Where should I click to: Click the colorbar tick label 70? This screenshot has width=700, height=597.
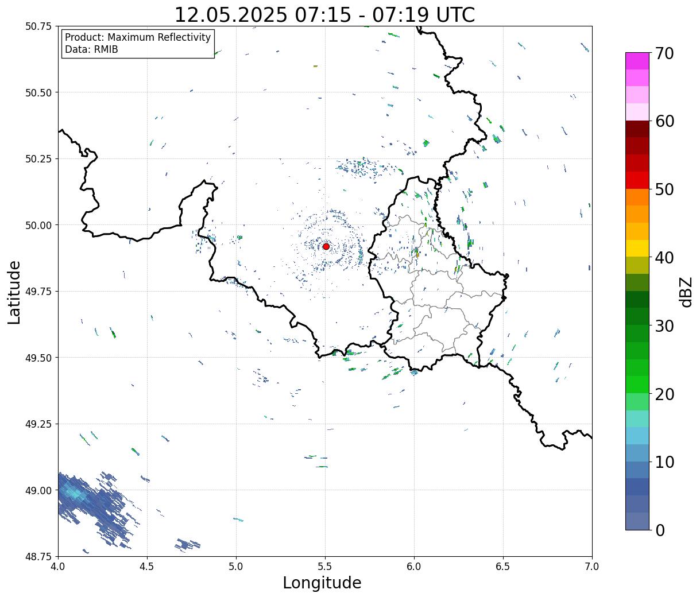(x=664, y=53)
